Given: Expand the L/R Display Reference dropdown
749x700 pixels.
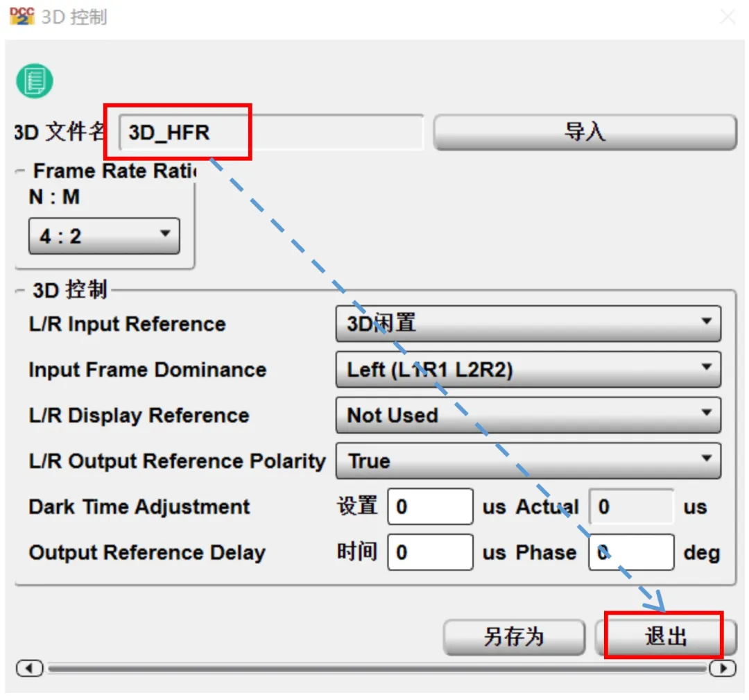Looking at the screenshot, I should tap(528, 415).
